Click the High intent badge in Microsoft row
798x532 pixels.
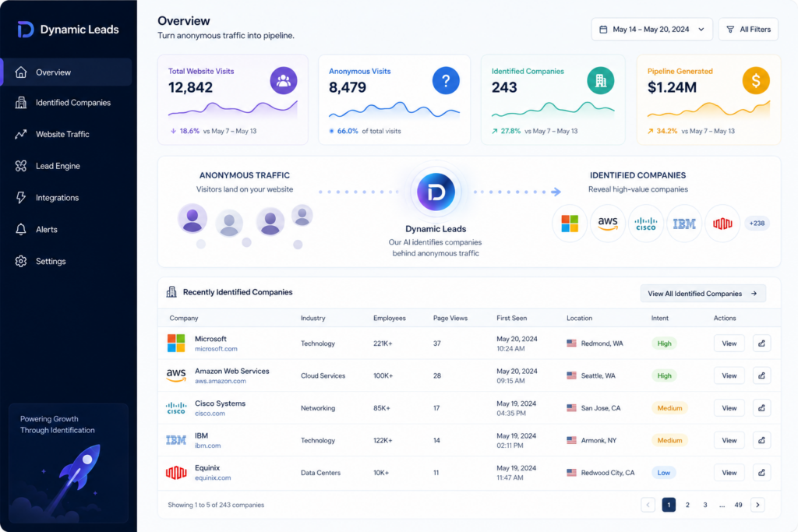pos(664,344)
